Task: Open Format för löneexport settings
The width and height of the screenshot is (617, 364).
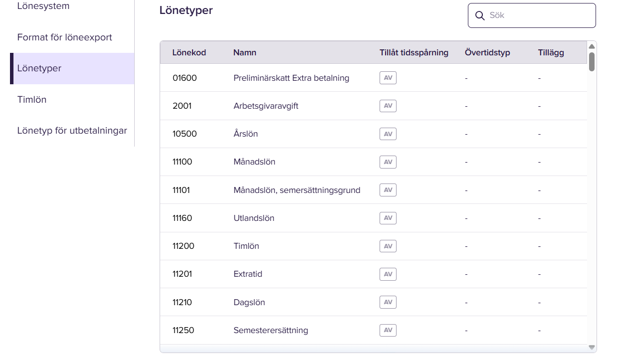Action: [x=65, y=37]
